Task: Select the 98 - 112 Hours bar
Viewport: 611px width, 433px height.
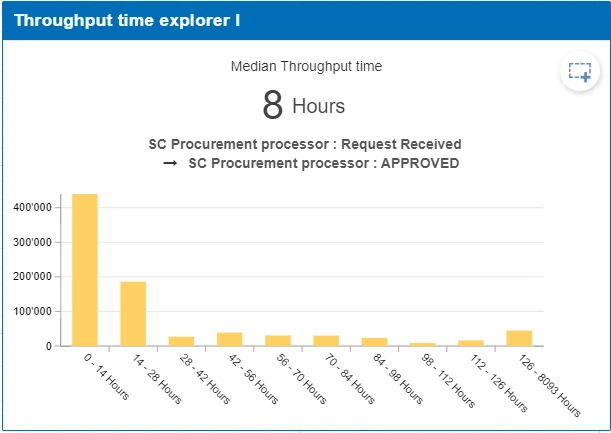Action: click(x=423, y=344)
